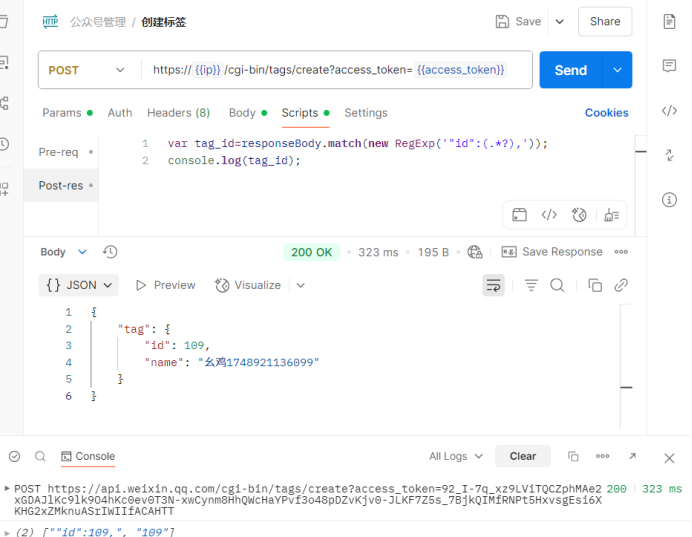
Task: Open the comments icon in right sidebar
Action: [x=669, y=66]
